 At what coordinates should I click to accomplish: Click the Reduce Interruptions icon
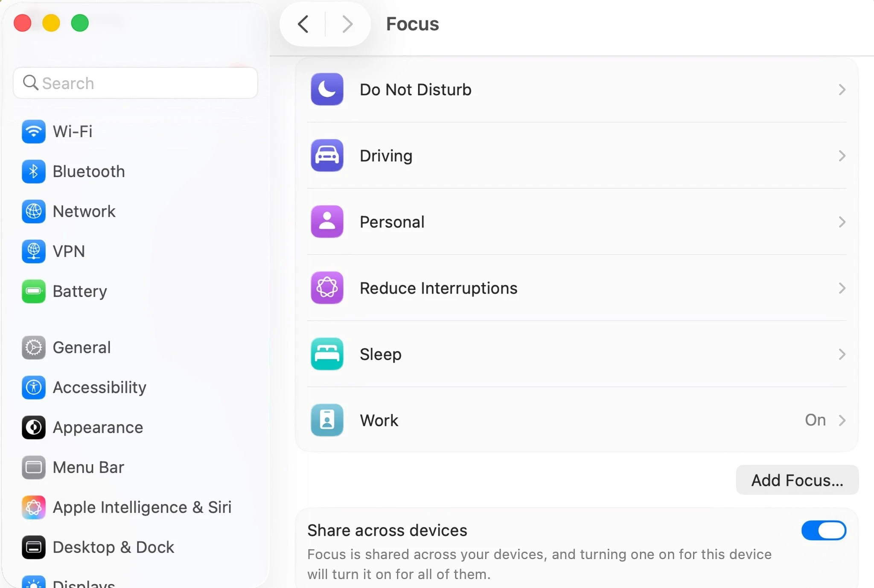point(327,288)
